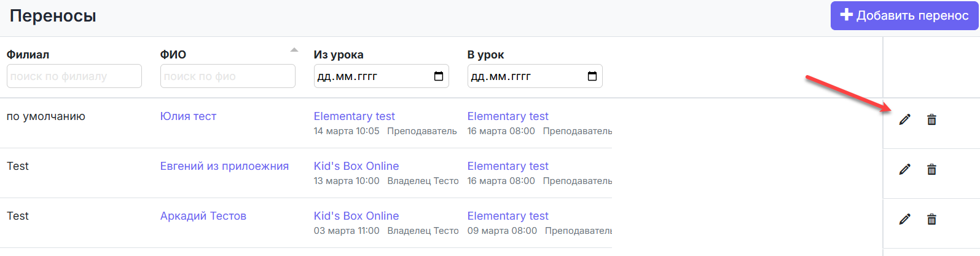This screenshot has width=980, height=256.
Task: Focus the поиск по фио search field
Action: [x=228, y=76]
